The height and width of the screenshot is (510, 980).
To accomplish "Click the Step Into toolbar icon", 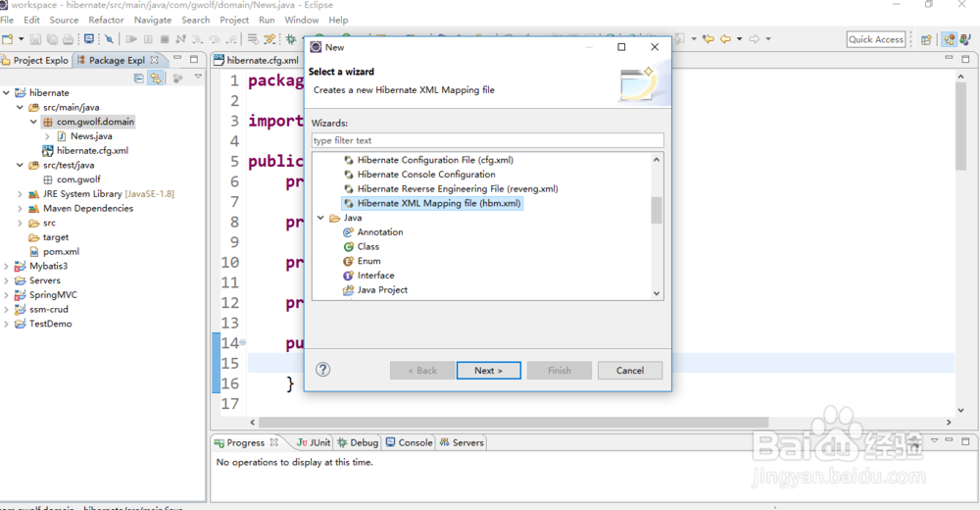I will pyautogui.click(x=198, y=39).
